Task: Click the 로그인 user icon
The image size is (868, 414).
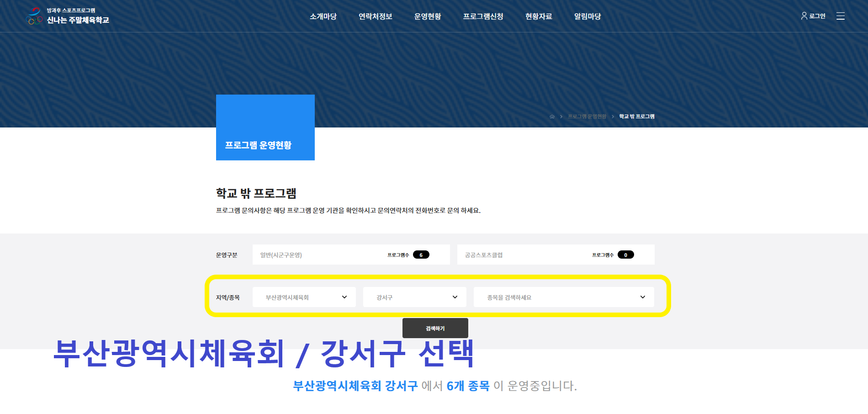Action: (x=804, y=16)
